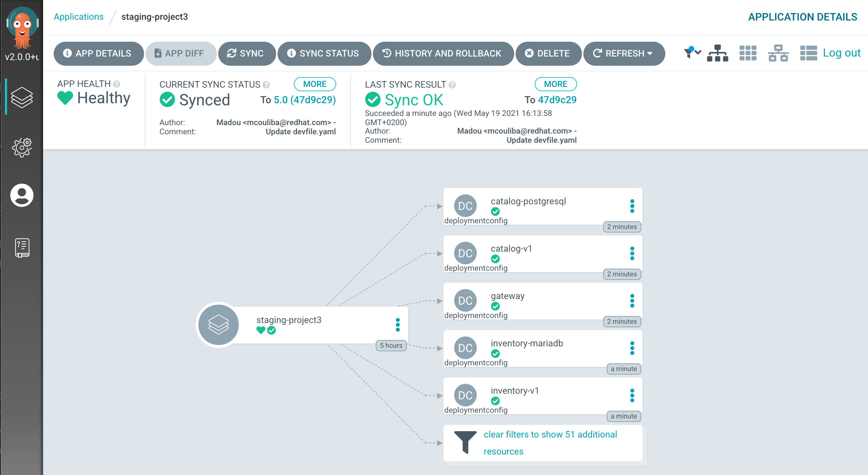868x475 pixels.
Task: Click the SYNC button
Action: [246, 53]
